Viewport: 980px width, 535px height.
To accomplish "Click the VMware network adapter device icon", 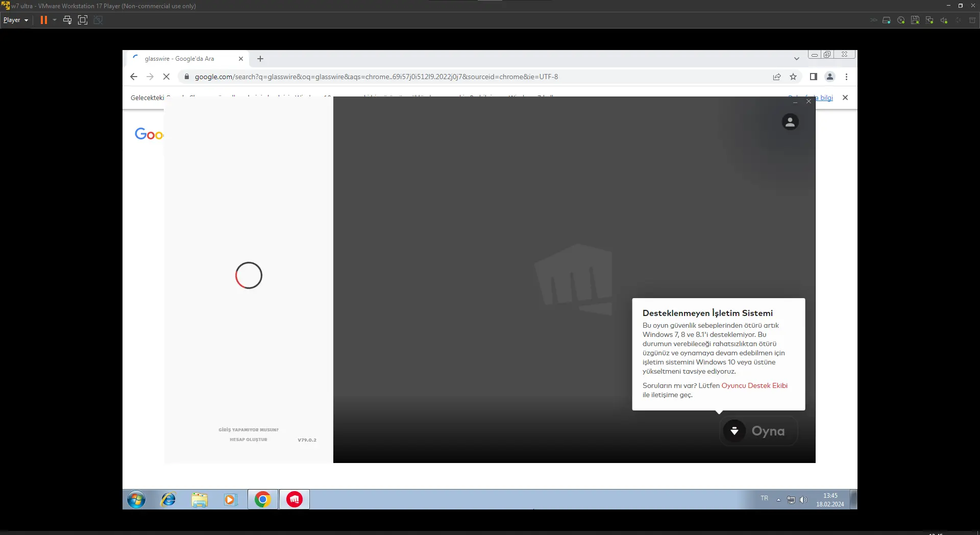I will [x=929, y=20].
